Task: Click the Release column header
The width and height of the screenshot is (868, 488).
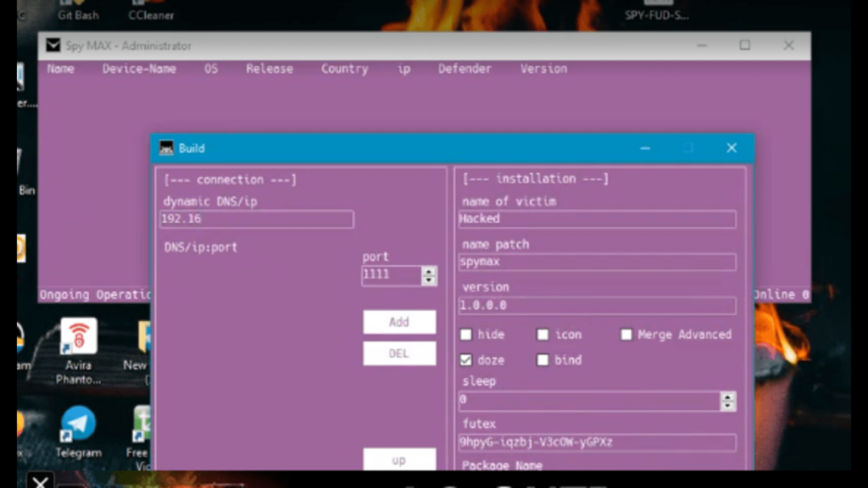Action: pos(270,69)
